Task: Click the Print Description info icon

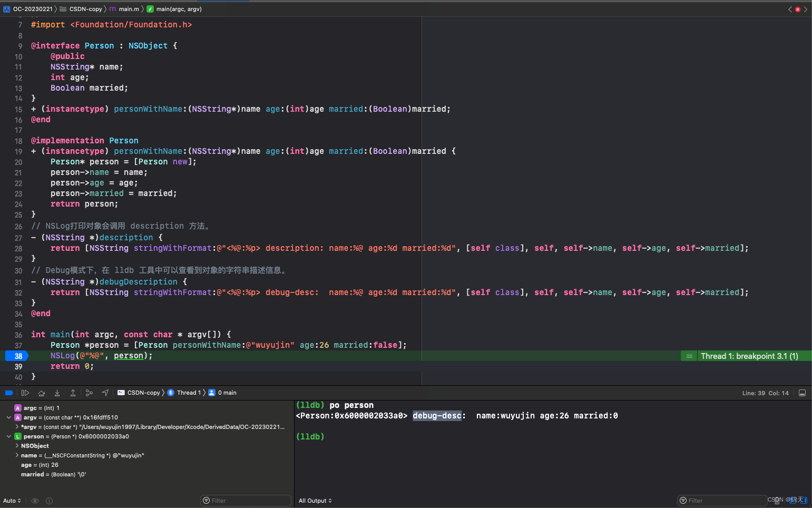Action: tap(49, 501)
